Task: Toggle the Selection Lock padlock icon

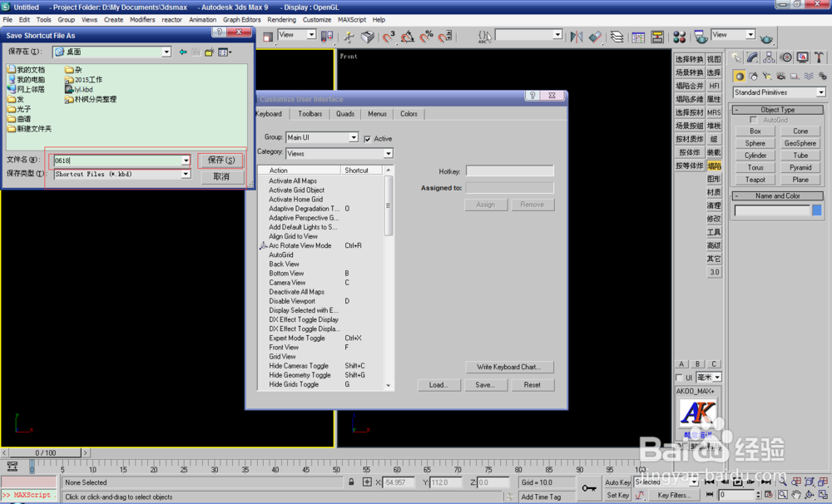Action: [x=351, y=482]
